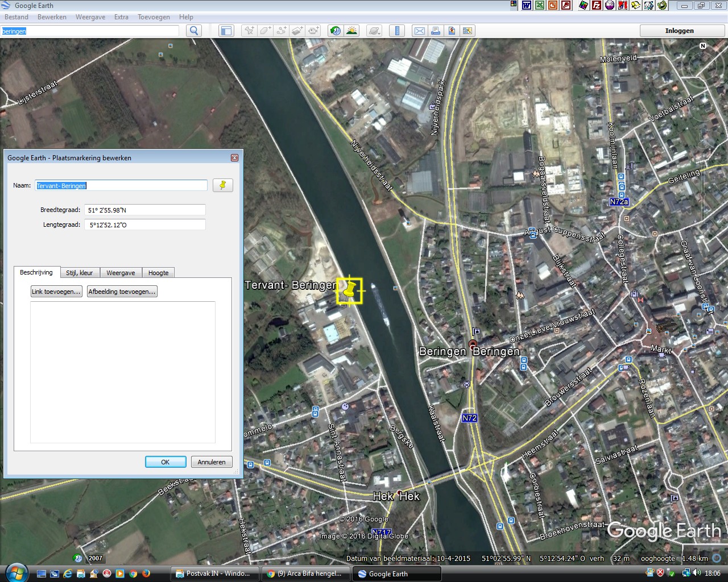Screen dimensions: 728x582
Task: Click the volume icon in the system tray
Action: (697, 573)
